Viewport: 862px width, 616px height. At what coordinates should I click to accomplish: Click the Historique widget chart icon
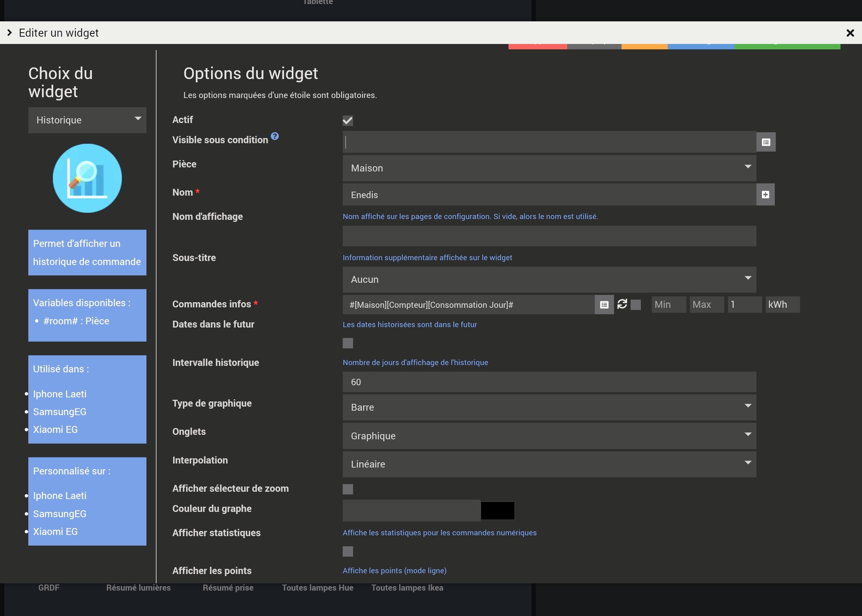pos(87,178)
